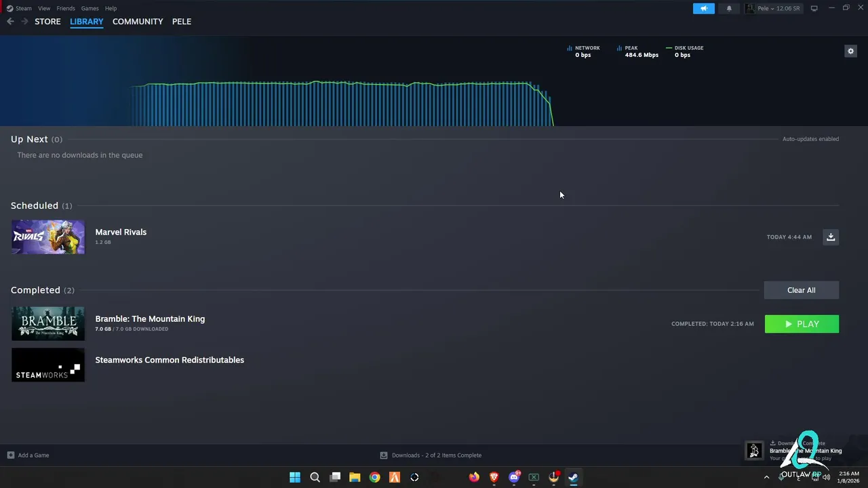Image resolution: width=868 pixels, height=488 pixels.
Task: Open the Friends menu
Action: coord(66,8)
